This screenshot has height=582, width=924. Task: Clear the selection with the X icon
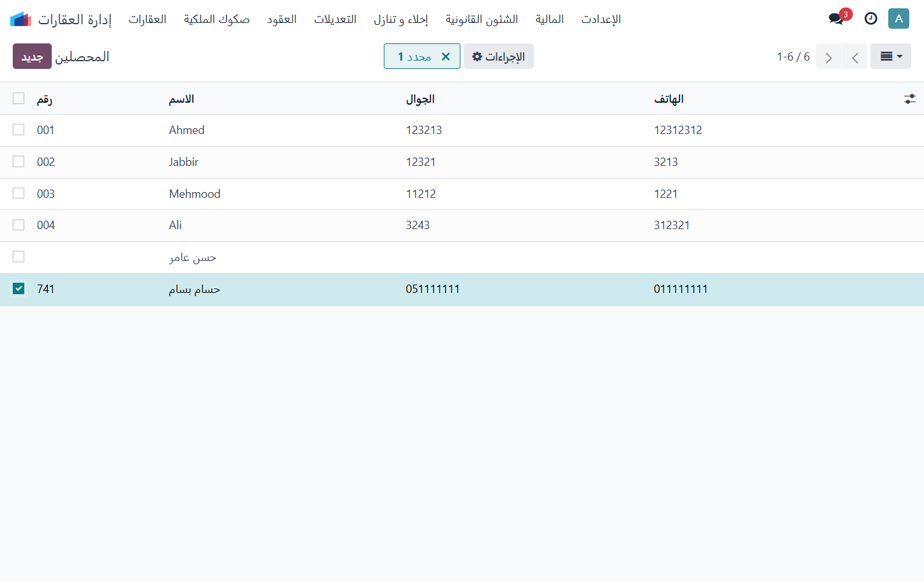pyautogui.click(x=446, y=56)
